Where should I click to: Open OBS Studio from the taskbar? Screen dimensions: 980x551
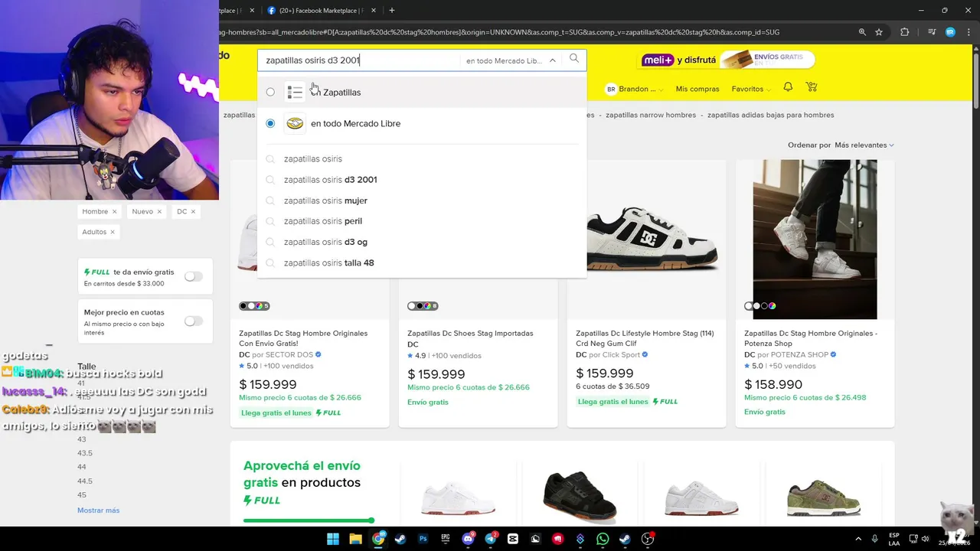tap(648, 539)
